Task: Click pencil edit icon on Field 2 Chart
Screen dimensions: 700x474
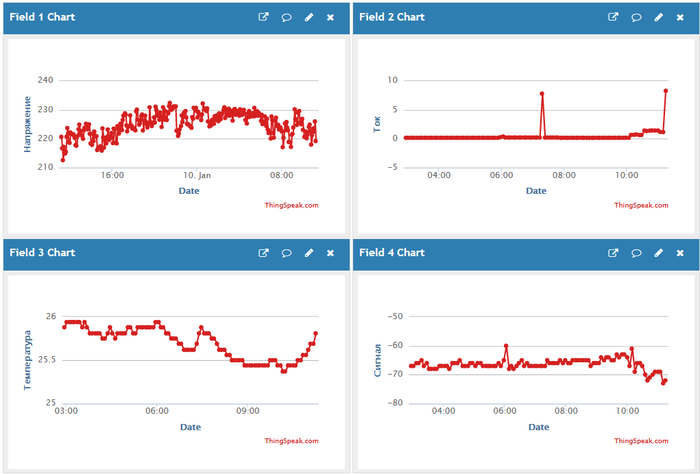Action: (x=658, y=17)
